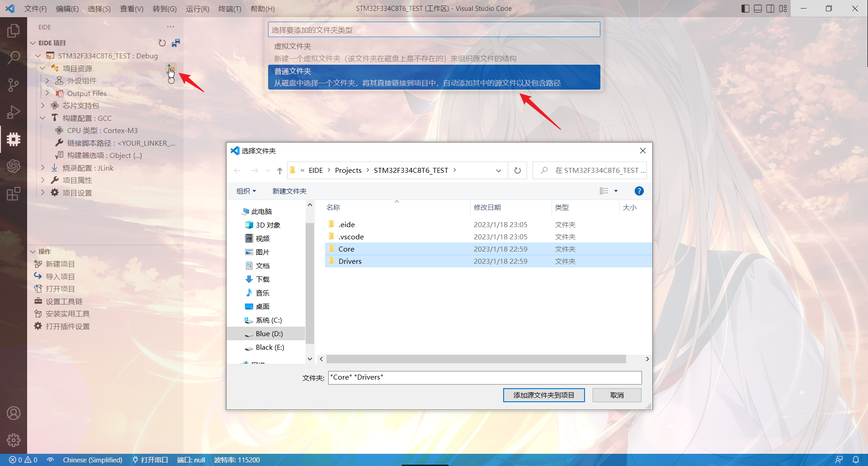The width and height of the screenshot is (868, 466).
Task: Toggle secondary sidebar layout icon
Action: pyautogui.click(x=770, y=9)
